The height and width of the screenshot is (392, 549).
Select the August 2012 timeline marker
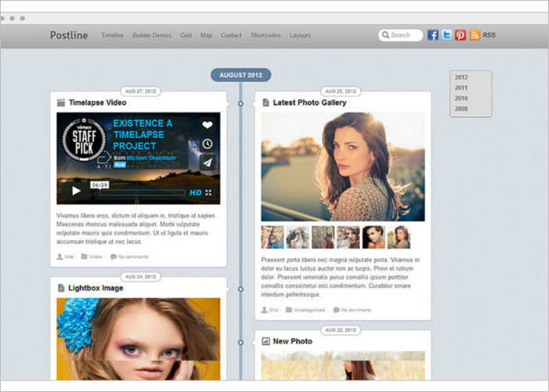(x=241, y=75)
